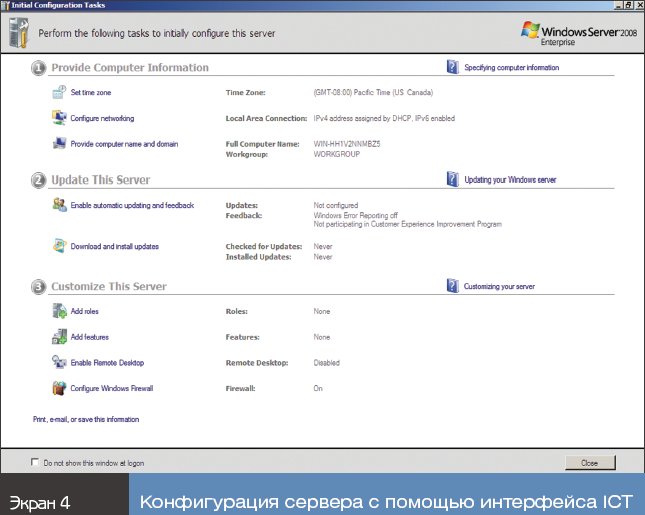Click the Enable Remote Desktop icon

point(59,363)
